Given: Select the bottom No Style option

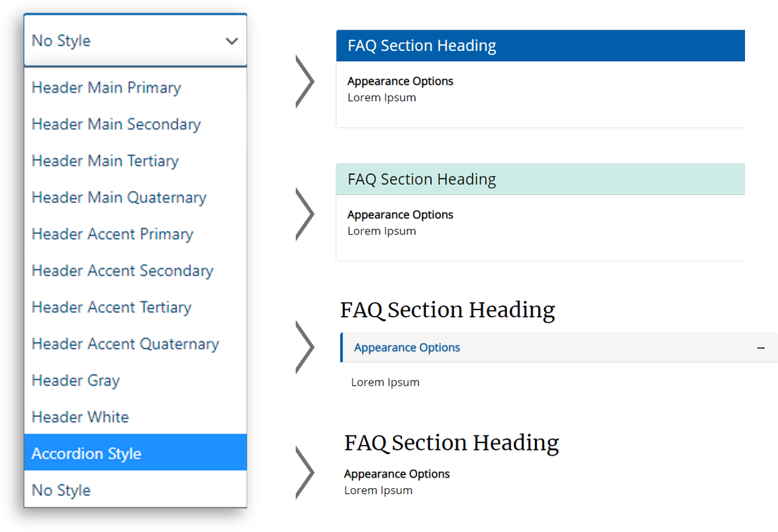Looking at the screenshot, I should (x=61, y=490).
